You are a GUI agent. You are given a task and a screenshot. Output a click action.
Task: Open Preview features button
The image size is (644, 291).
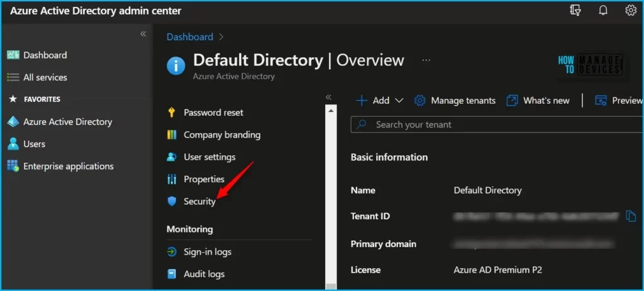(619, 101)
